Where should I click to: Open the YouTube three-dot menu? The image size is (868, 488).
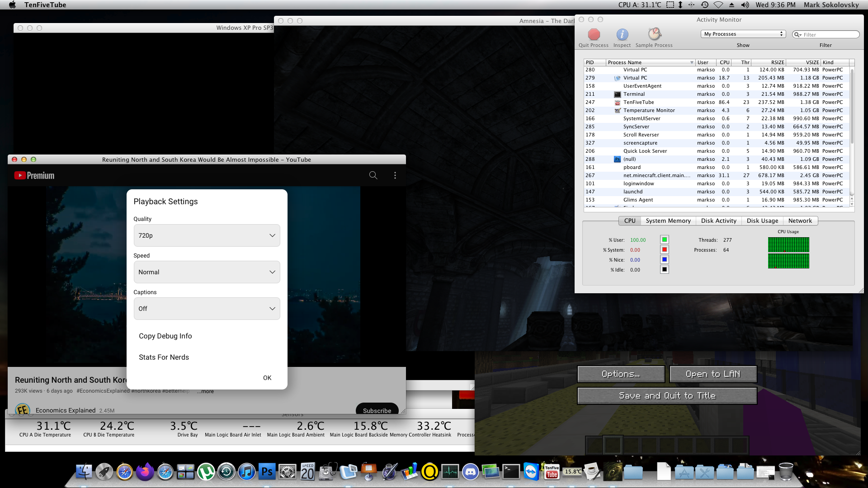point(395,175)
